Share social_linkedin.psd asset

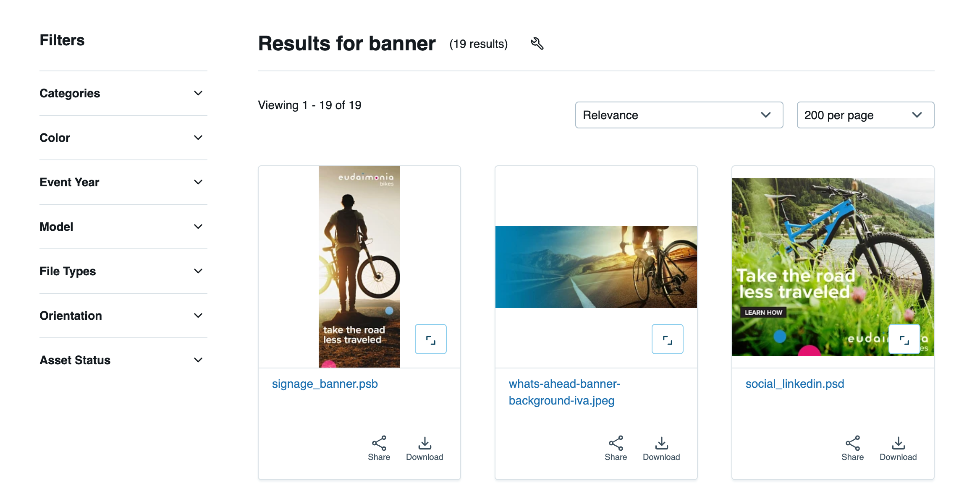tap(852, 448)
